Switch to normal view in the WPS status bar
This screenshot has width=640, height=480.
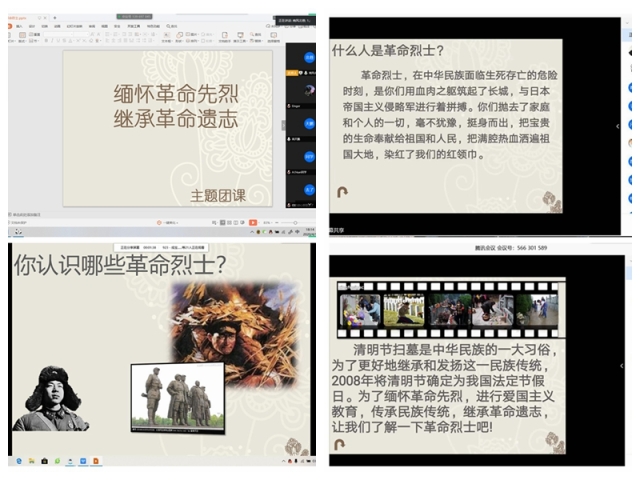223,222
